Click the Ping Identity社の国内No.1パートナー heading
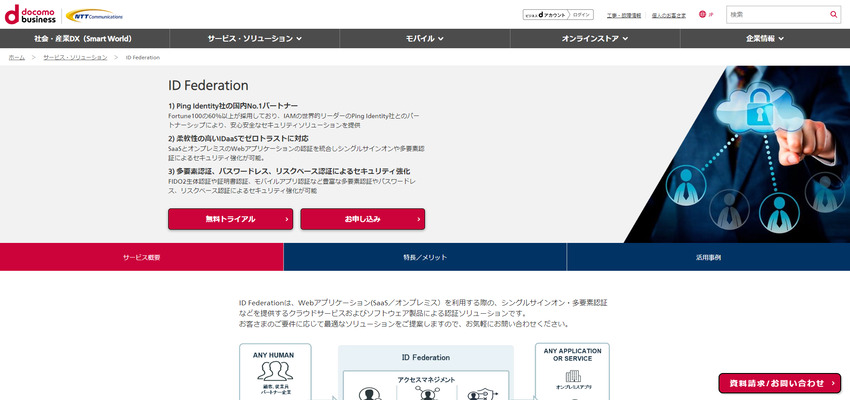 (x=233, y=106)
